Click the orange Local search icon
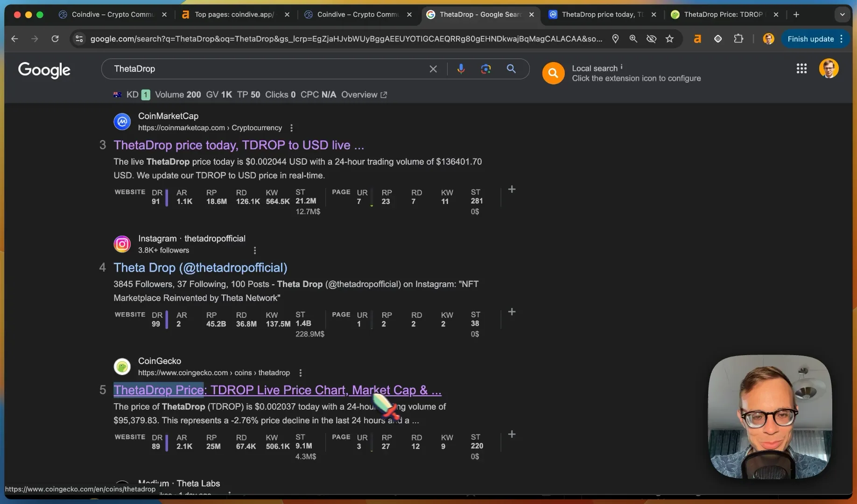 pos(553,73)
